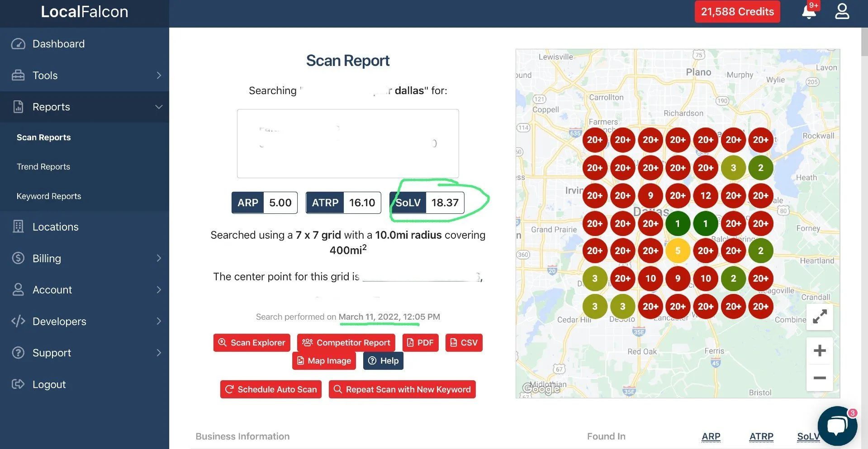
Task: Expand the Account menu chevron
Action: [x=159, y=289]
